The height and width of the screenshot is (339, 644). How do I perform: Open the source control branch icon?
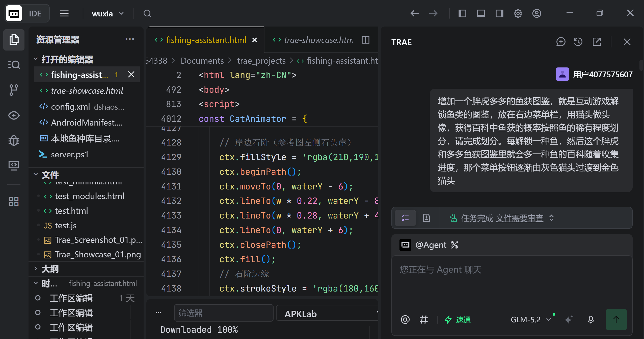[14, 90]
